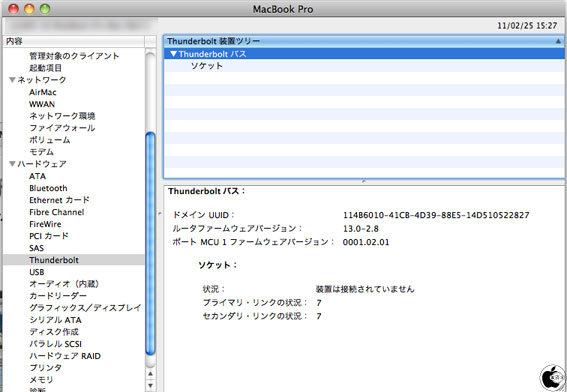Sort by Thunderbolt 装置ツリー column arrow
Screen dimensions: 567x392
(x=558, y=41)
